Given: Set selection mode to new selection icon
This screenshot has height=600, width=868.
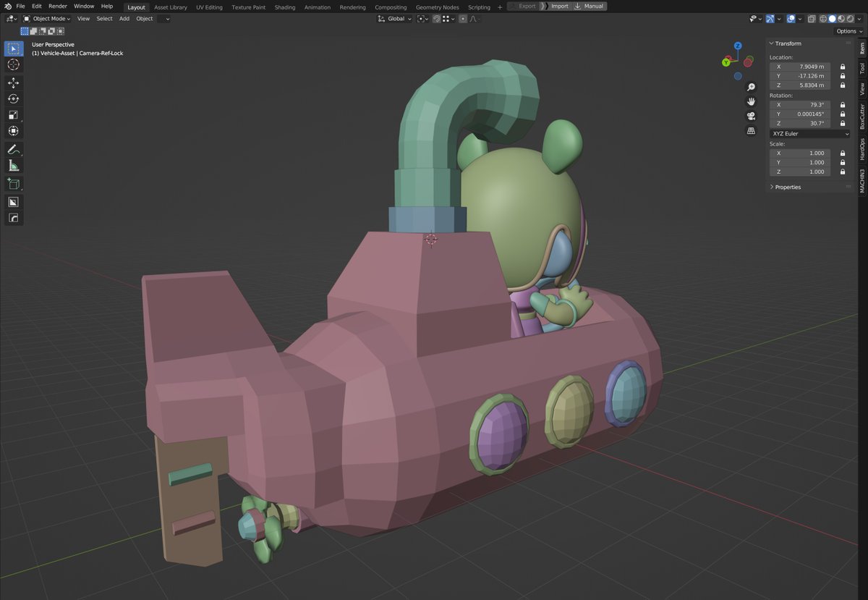Looking at the screenshot, I should [x=25, y=31].
